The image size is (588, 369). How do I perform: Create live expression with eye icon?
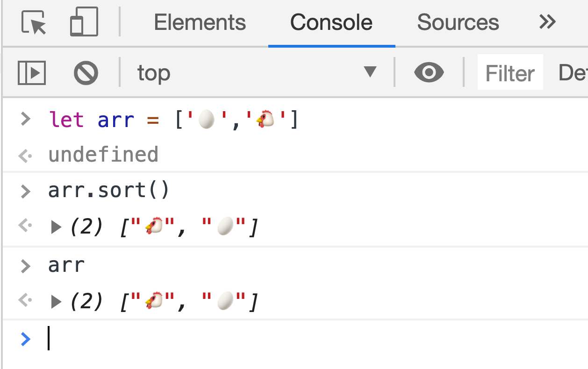pos(429,72)
